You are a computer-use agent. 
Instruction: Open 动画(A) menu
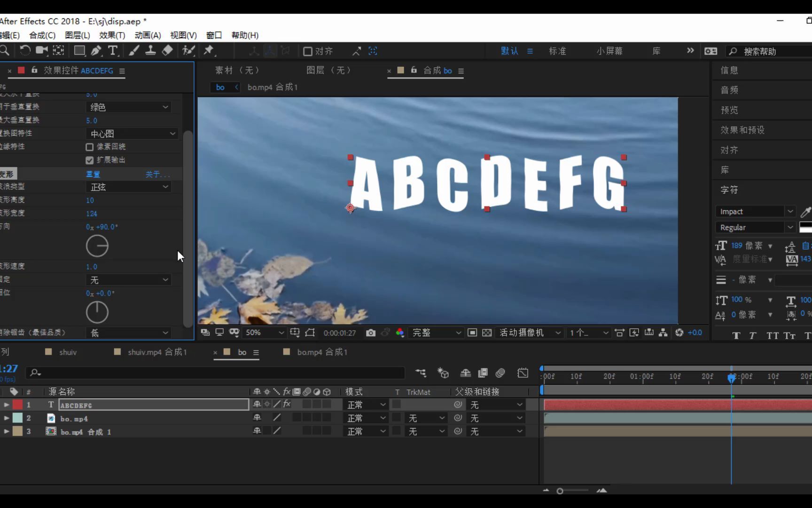pyautogui.click(x=148, y=35)
